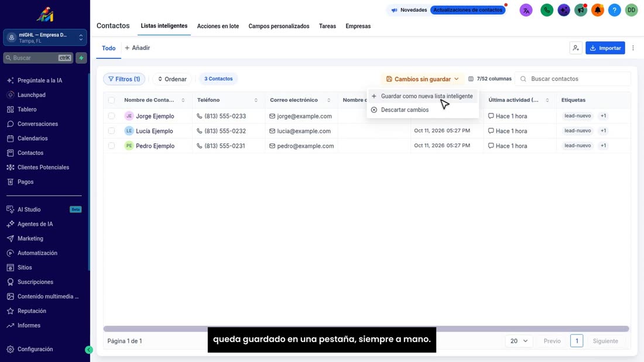Select Guardar como nueva lista inteligente
This screenshot has width=644, height=362.
point(423,96)
